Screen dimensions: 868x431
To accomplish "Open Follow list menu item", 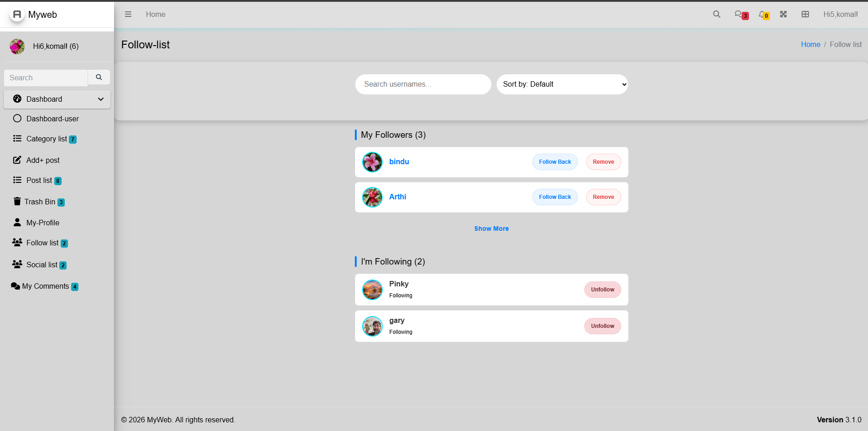I will [57, 243].
